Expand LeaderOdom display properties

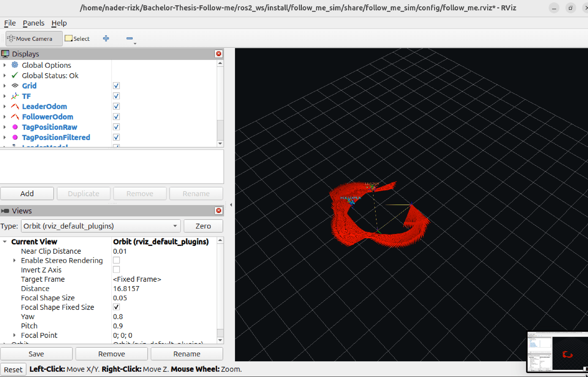4,106
